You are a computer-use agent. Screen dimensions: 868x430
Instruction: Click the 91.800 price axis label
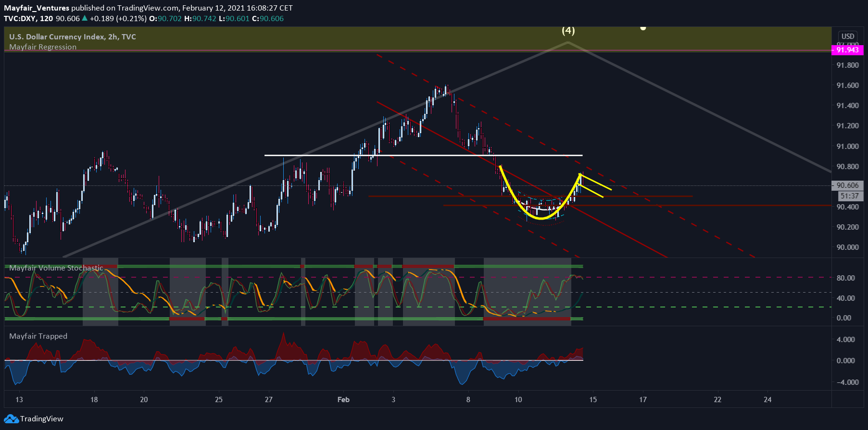coord(847,65)
